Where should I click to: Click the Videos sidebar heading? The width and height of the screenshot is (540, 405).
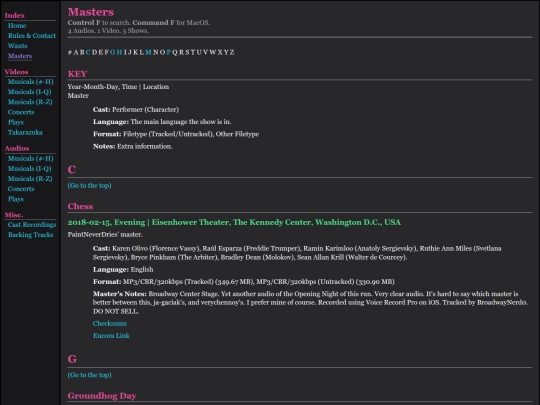(16, 72)
